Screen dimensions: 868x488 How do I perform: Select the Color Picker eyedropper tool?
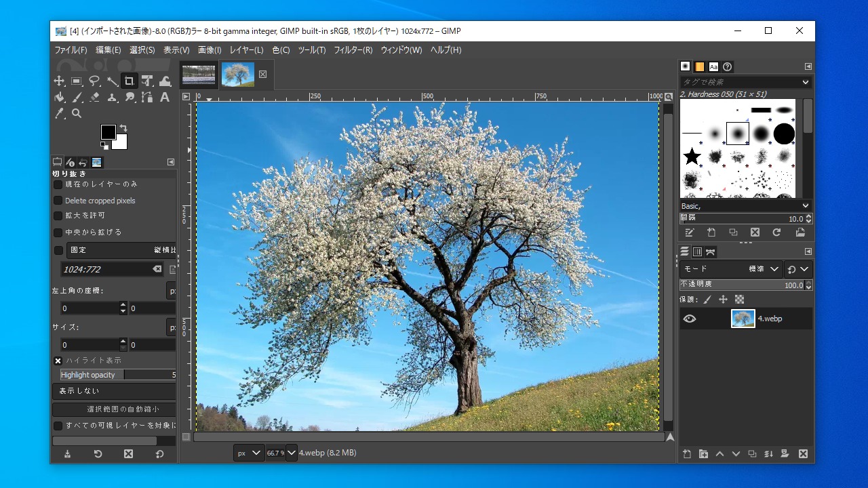coord(60,114)
